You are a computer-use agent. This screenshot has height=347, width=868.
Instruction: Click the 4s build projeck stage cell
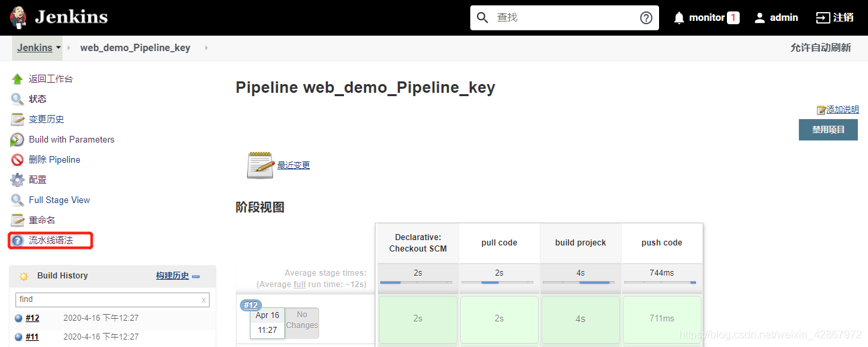point(580,319)
